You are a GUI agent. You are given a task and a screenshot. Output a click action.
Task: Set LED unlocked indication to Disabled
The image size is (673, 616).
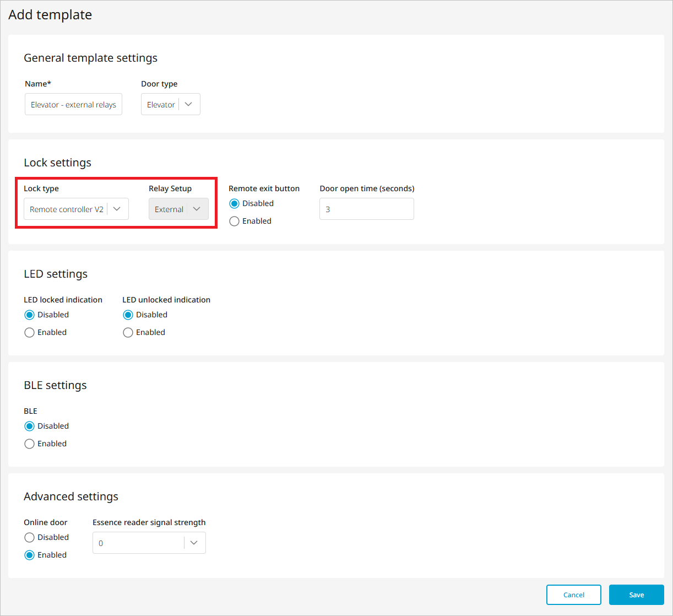(x=128, y=315)
